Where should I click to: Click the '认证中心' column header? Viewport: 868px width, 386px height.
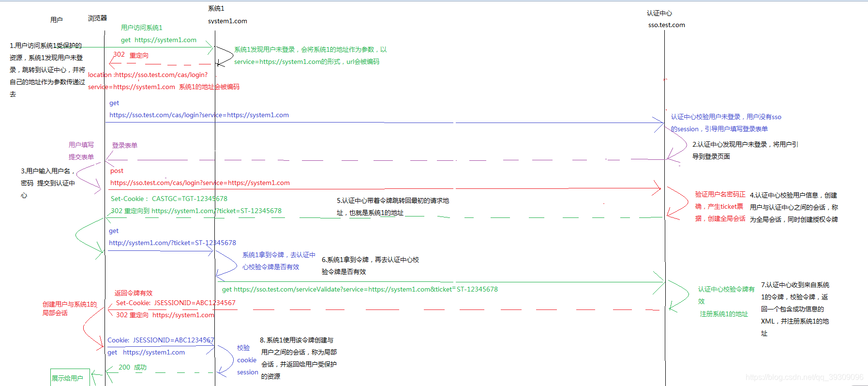(x=659, y=13)
